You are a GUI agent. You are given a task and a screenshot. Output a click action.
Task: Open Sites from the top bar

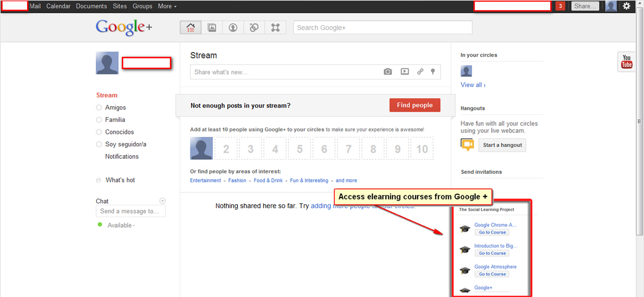pyautogui.click(x=120, y=6)
